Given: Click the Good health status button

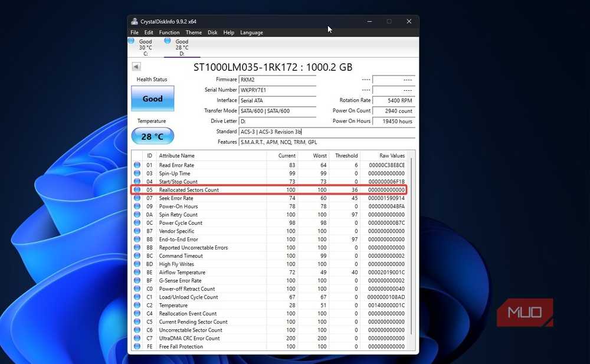Looking at the screenshot, I should tap(152, 99).
